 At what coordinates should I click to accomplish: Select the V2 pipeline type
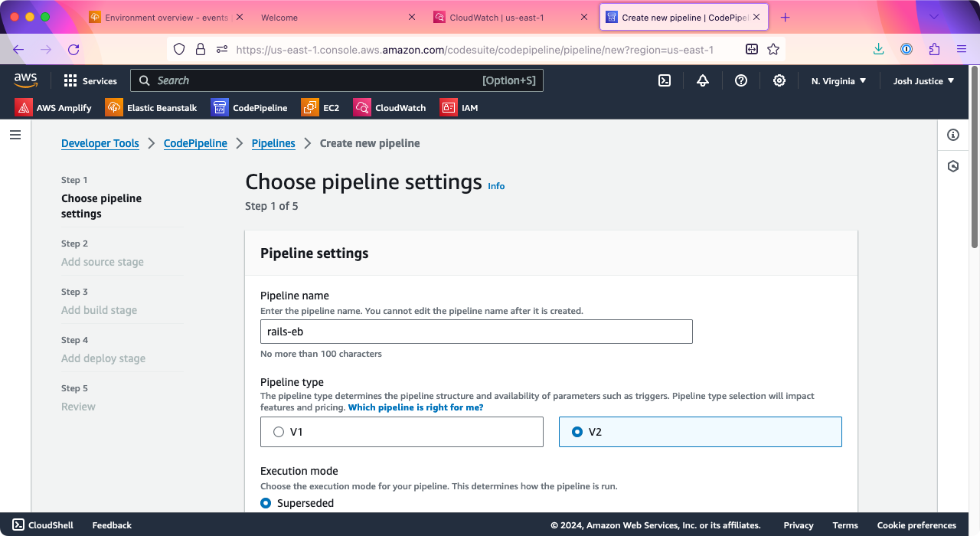pyautogui.click(x=701, y=432)
